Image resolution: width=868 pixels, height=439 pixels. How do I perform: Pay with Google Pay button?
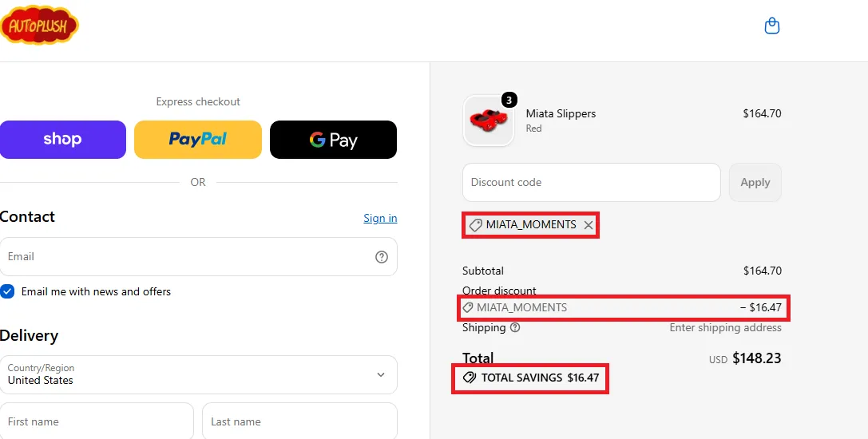[333, 140]
